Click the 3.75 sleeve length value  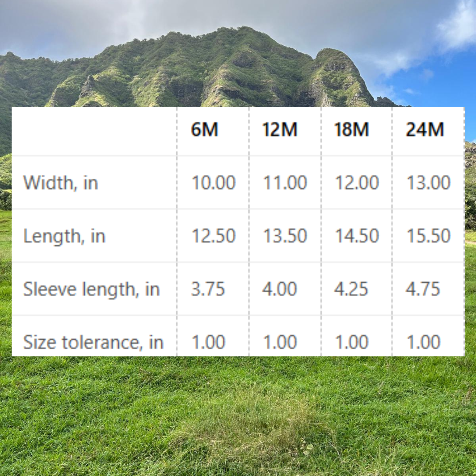click(208, 289)
